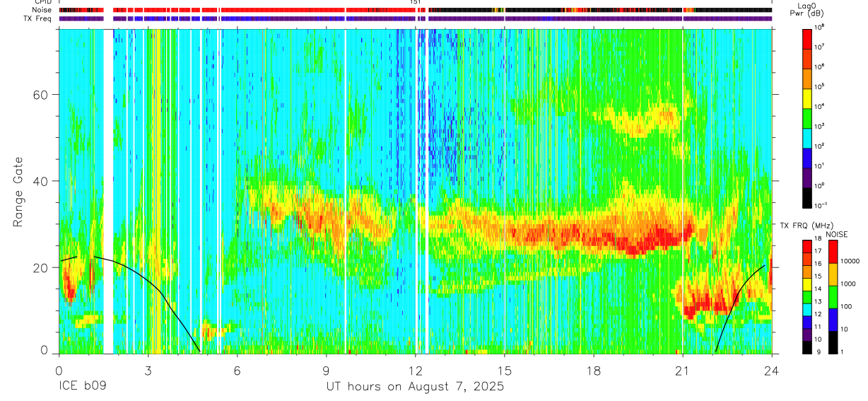Click the 10⁻¹ label on Lag0 colorbar
The height and width of the screenshot is (401, 868).
point(821,205)
